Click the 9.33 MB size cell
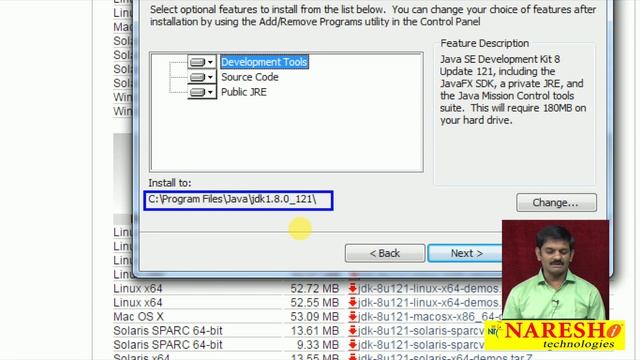Image resolution: width=640 pixels, height=360 pixels. [x=318, y=345]
